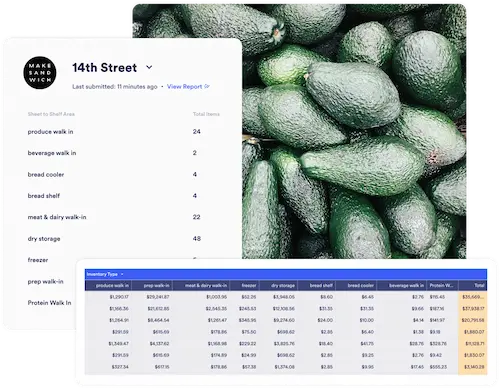Click the bread cooler table column header
The width and height of the screenshot is (500, 389).
pos(357,286)
